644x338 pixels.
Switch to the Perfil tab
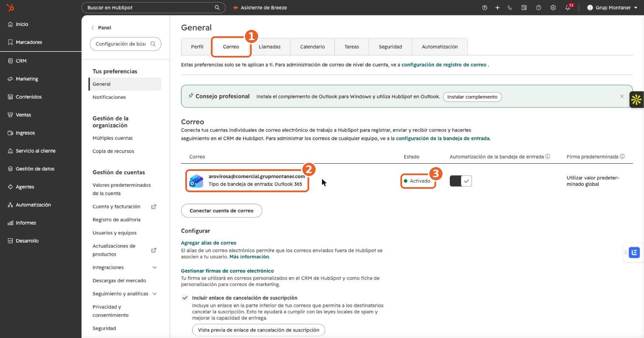[x=197, y=47]
